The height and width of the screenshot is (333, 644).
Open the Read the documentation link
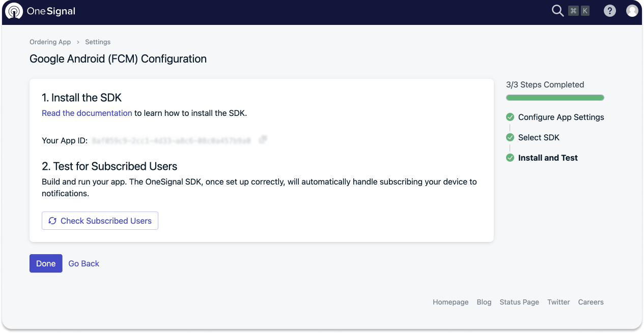[87, 113]
